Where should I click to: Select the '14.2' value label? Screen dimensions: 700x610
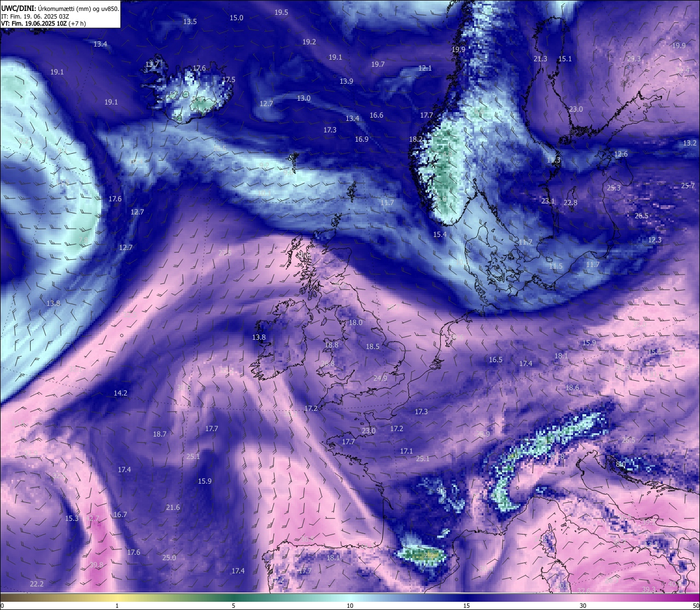tap(120, 393)
